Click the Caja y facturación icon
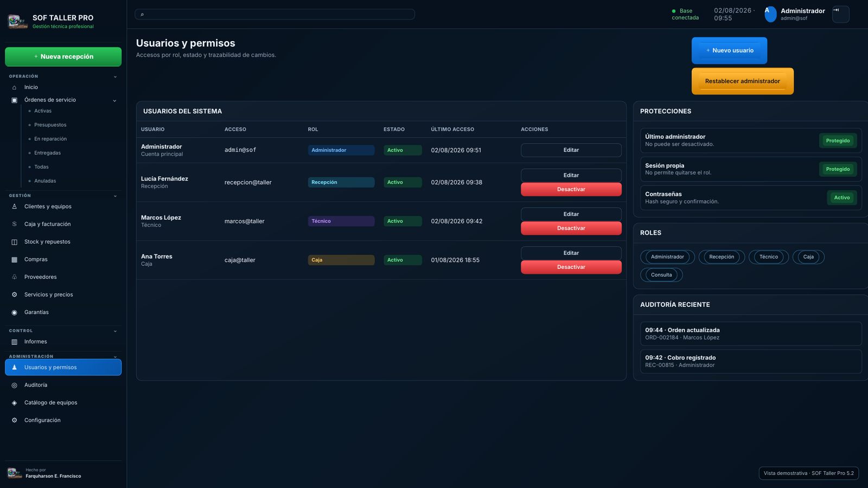Viewport: 868px width, 488px height. (x=14, y=224)
